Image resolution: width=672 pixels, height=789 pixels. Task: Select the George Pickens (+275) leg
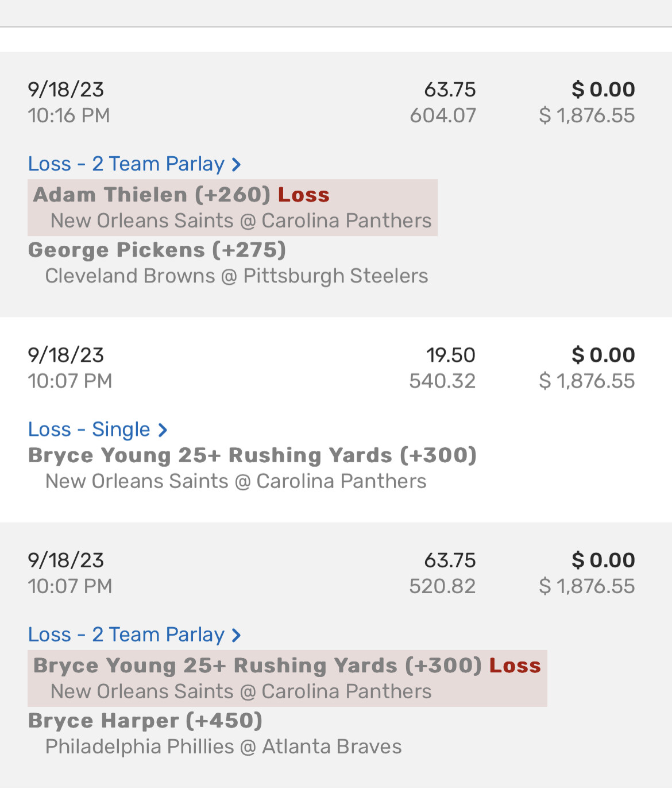[x=157, y=250]
